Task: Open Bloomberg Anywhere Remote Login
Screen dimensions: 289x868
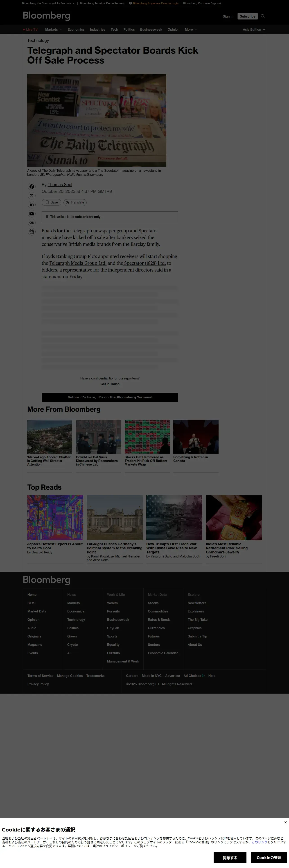Action: point(154,3)
